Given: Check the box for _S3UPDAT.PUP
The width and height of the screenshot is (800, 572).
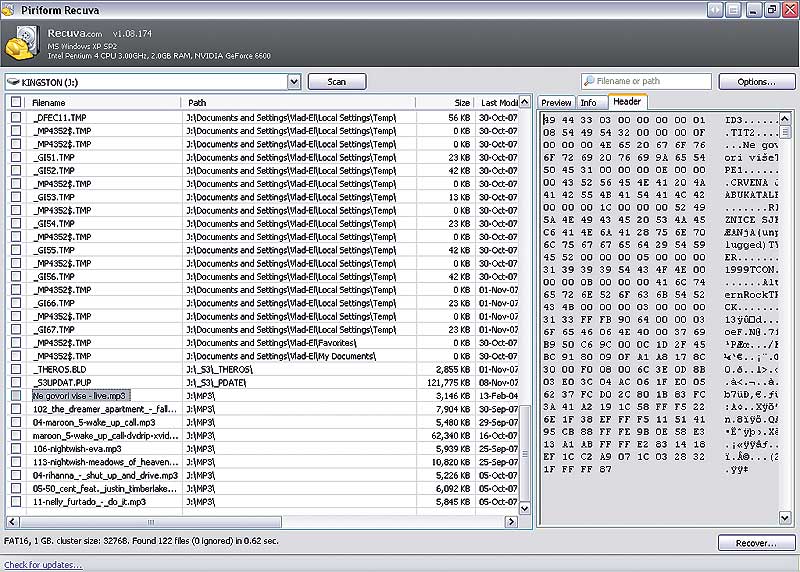Looking at the screenshot, I should click(16, 383).
